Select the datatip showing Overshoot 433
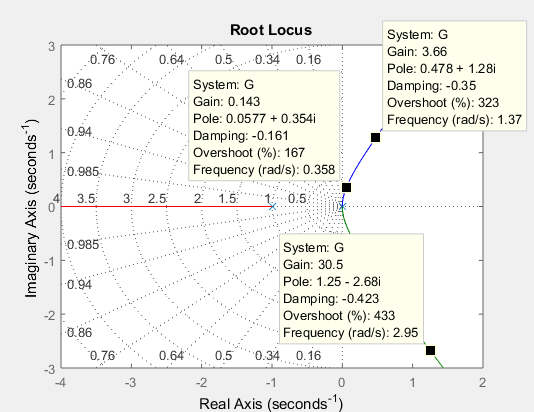This screenshot has height=412, width=534. pyautogui.click(x=351, y=289)
